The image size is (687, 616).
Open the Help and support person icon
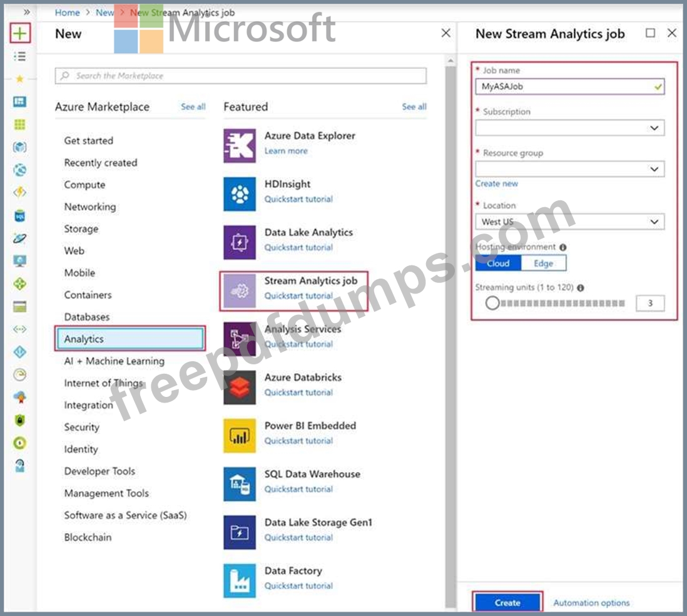click(x=20, y=466)
